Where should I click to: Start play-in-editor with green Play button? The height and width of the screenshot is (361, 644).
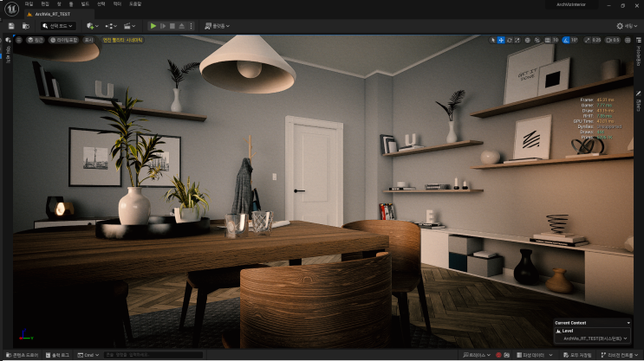(153, 26)
